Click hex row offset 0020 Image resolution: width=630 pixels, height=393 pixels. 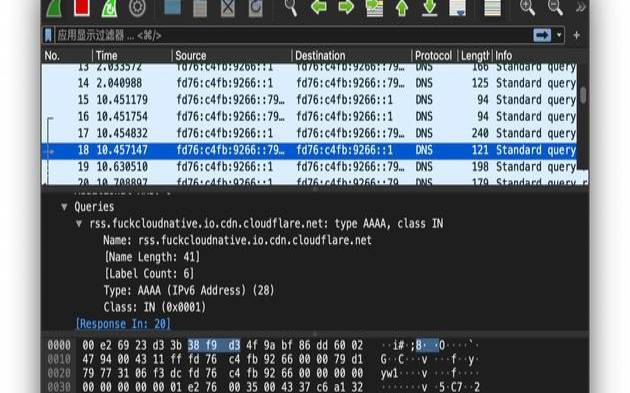tap(59, 373)
